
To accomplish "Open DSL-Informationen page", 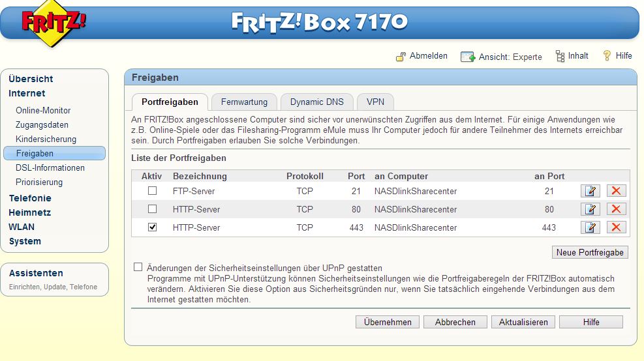I will coord(50,167).
